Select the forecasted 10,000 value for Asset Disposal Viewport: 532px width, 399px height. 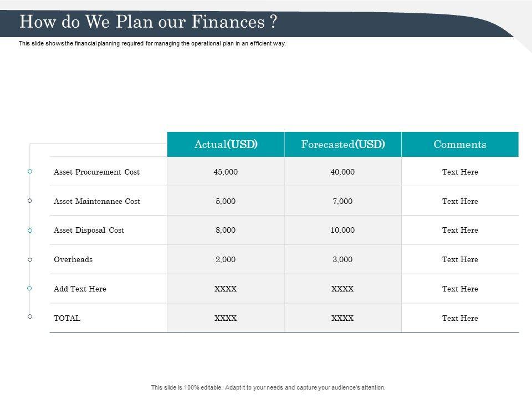click(342, 230)
